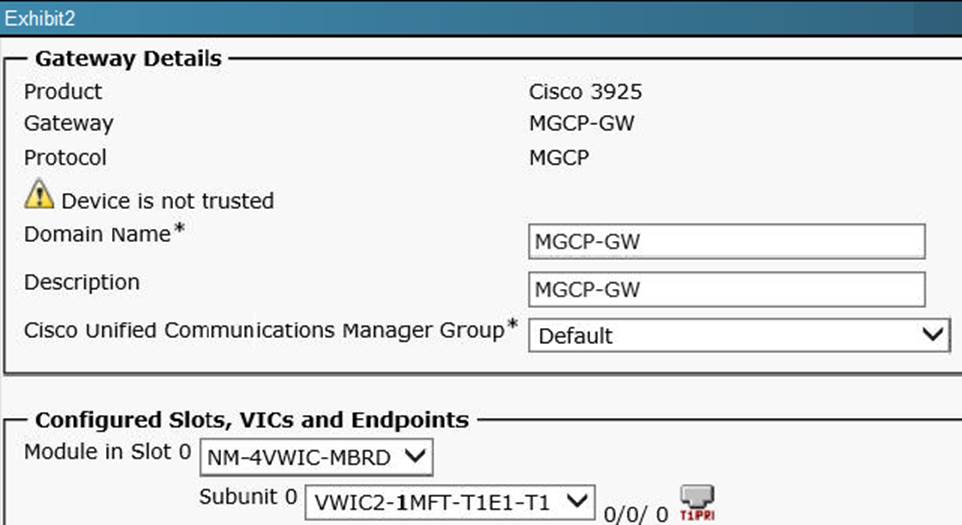Open the Cisco Unified Communications Manager Group dropdown

(738, 336)
